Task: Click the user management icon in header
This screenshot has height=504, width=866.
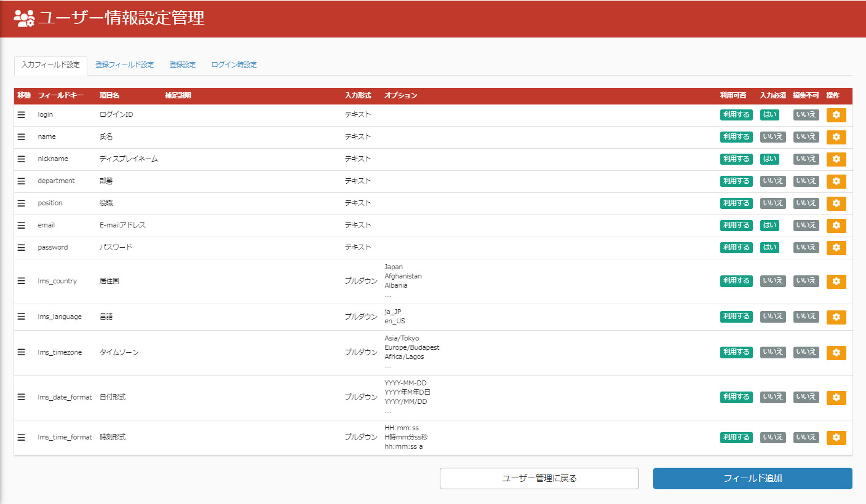Action: [x=24, y=18]
